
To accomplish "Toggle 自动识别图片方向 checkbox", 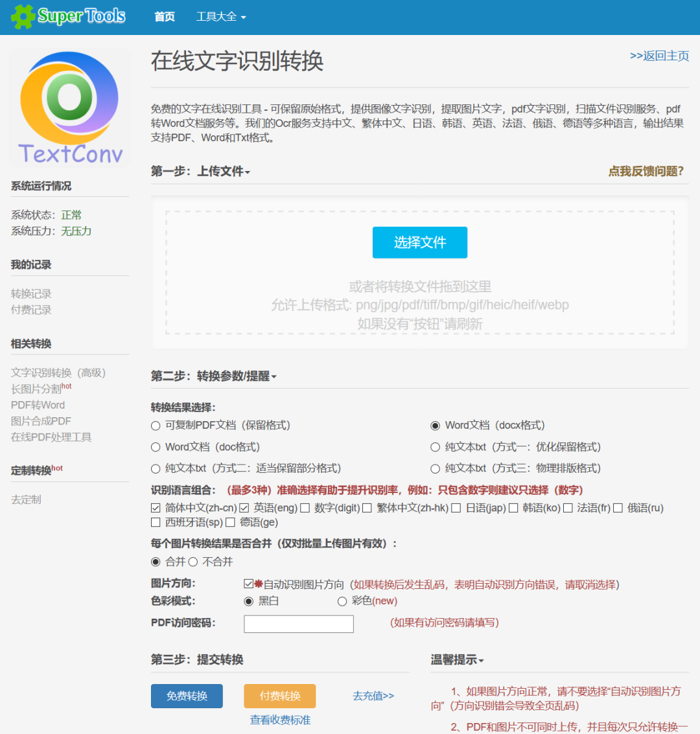I will pyautogui.click(x=249, y=584).
